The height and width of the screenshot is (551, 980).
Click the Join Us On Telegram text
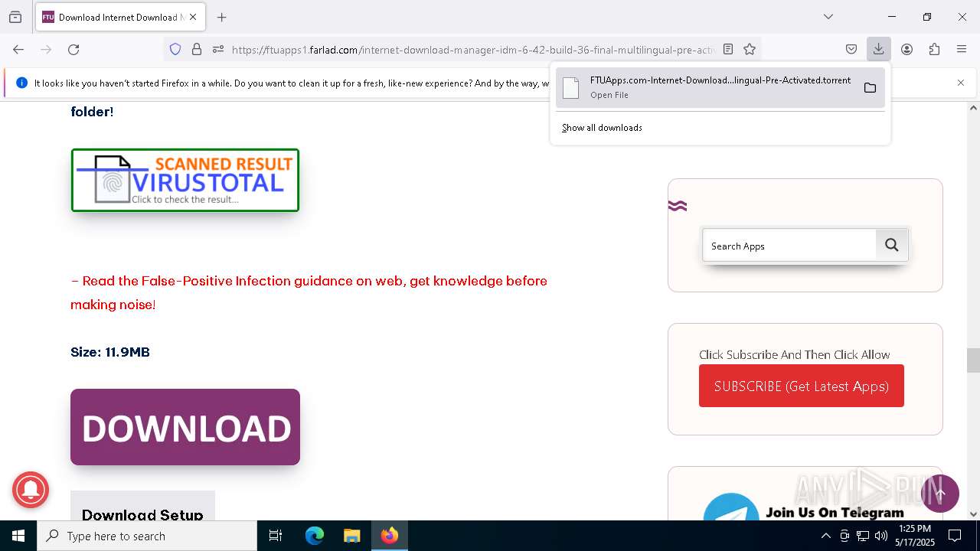coord(835,513)
